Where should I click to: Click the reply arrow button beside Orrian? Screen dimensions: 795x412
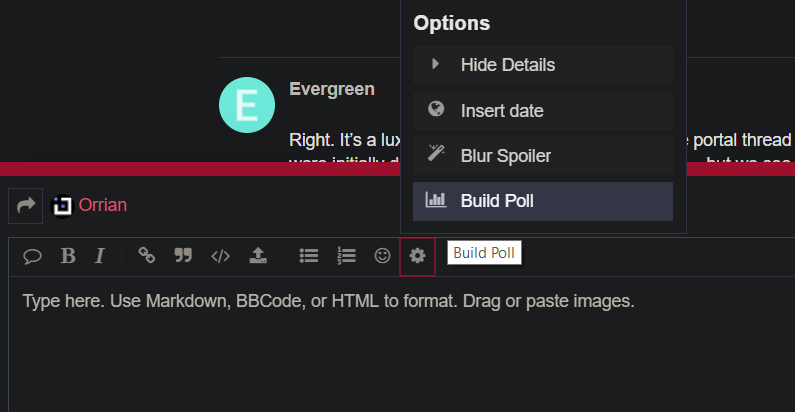26,205
